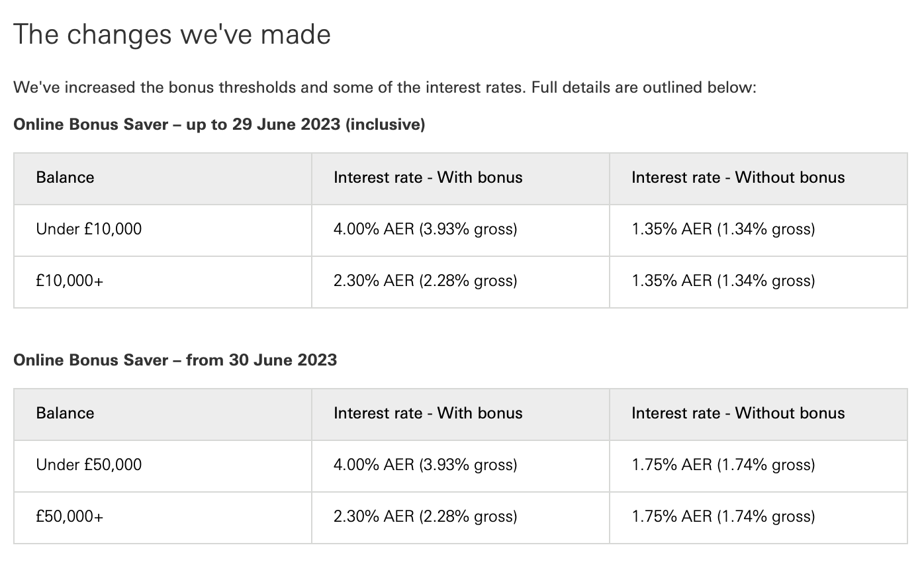Click Balance header in the second table
Viewport: 924px width, 584px height.
coord(163,414)
